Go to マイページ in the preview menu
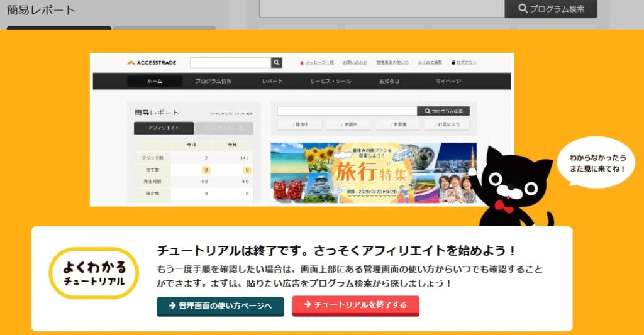Screen dimensions: 644x335 click(448, 81)
